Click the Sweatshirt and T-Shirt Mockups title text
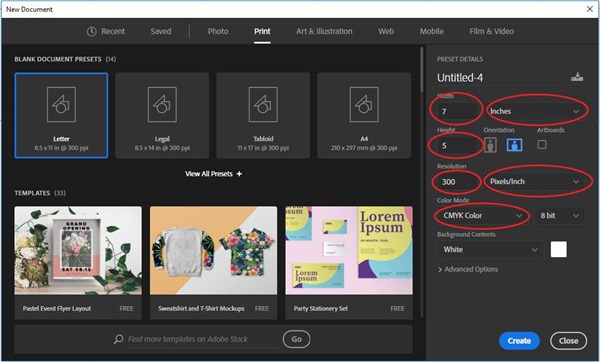 pyautogui.click(x=201, y=308)
